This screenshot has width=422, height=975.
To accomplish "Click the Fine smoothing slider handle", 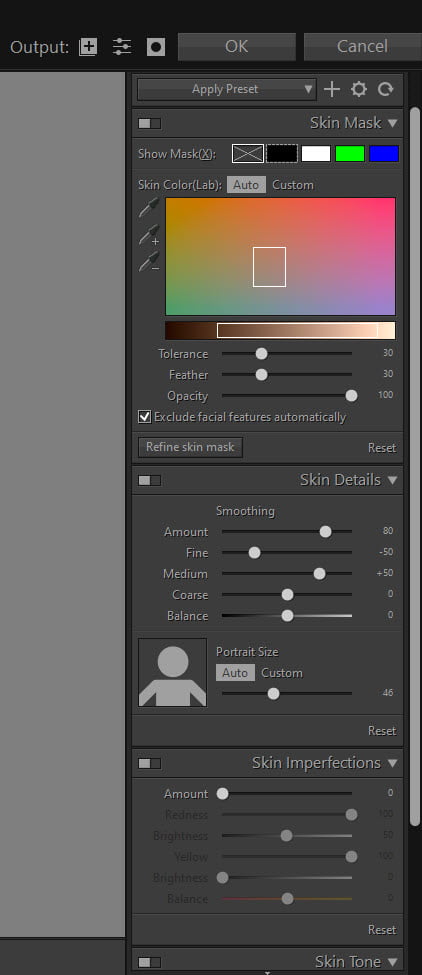I will click(254, 553).
